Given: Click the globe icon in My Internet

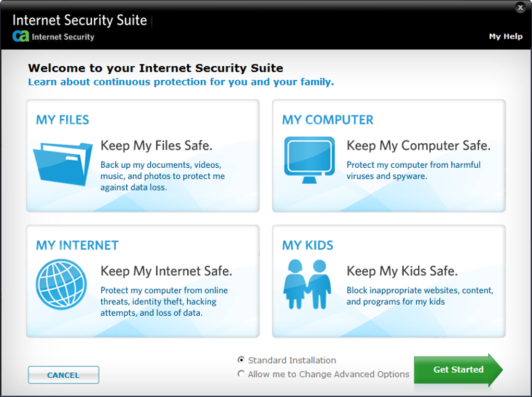Looking at the screenshot, I should click(x=62, y=285).
